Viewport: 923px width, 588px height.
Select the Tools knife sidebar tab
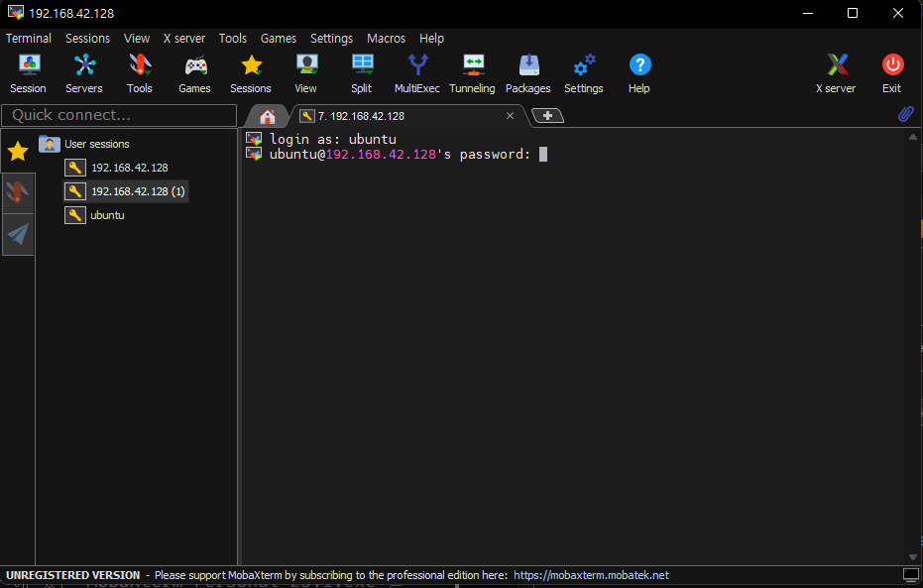(x=18, y=192)
